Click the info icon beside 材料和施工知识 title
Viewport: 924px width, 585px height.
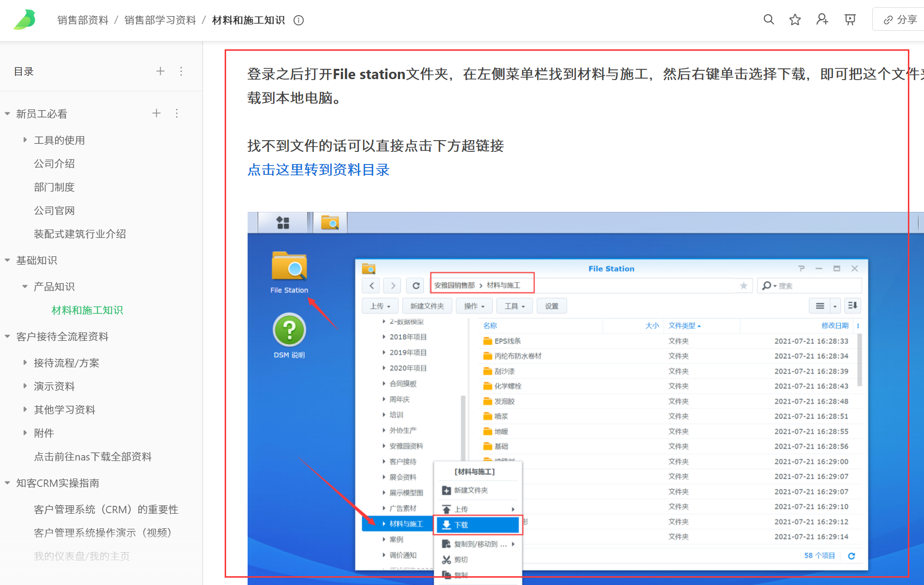pos(298,20)
